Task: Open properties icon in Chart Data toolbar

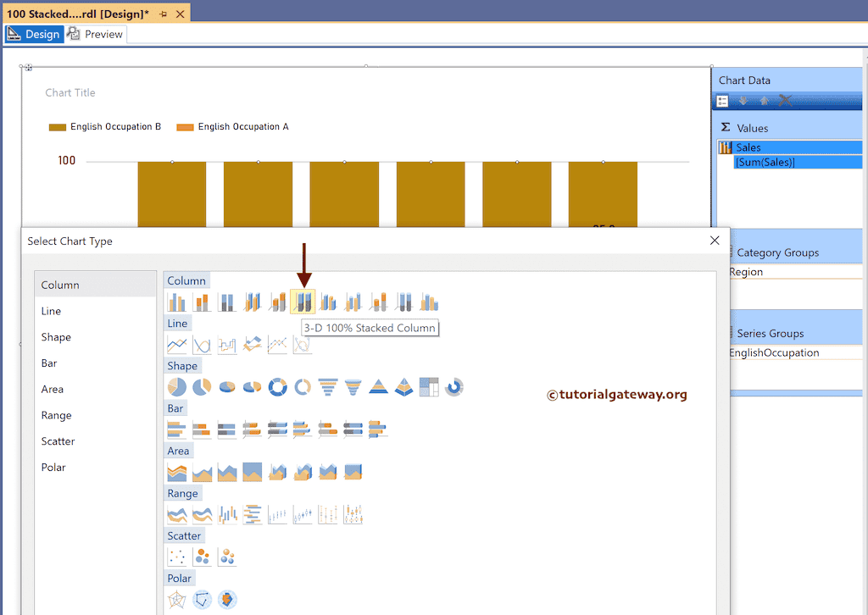Action: (x=722, y=101)
